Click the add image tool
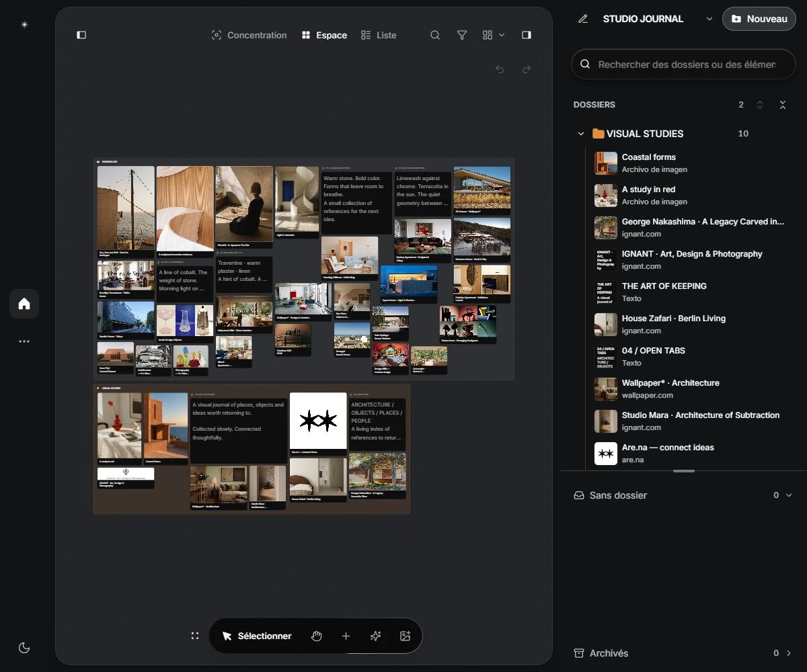This screenshot has height=672, width=807. click(405, 636)
